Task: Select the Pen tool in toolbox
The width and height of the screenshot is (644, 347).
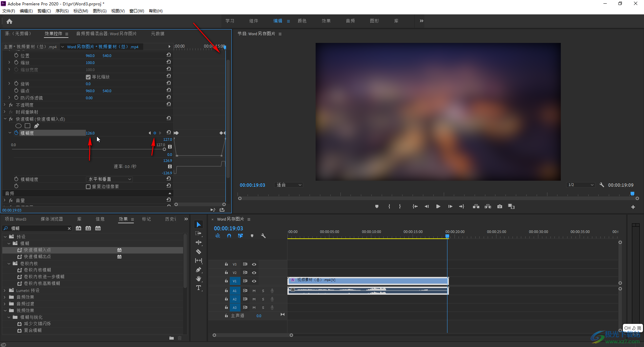Action: [199, 270]
